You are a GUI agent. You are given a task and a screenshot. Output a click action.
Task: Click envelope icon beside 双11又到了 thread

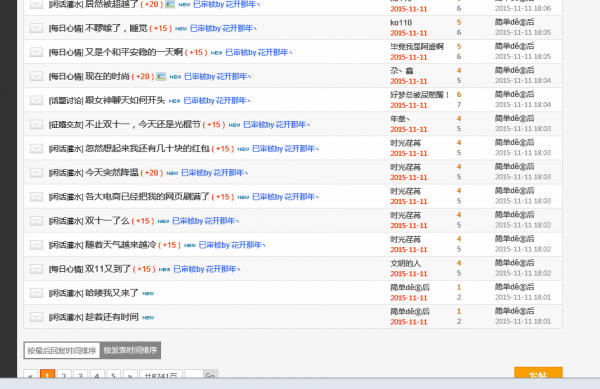pos(36,269)
